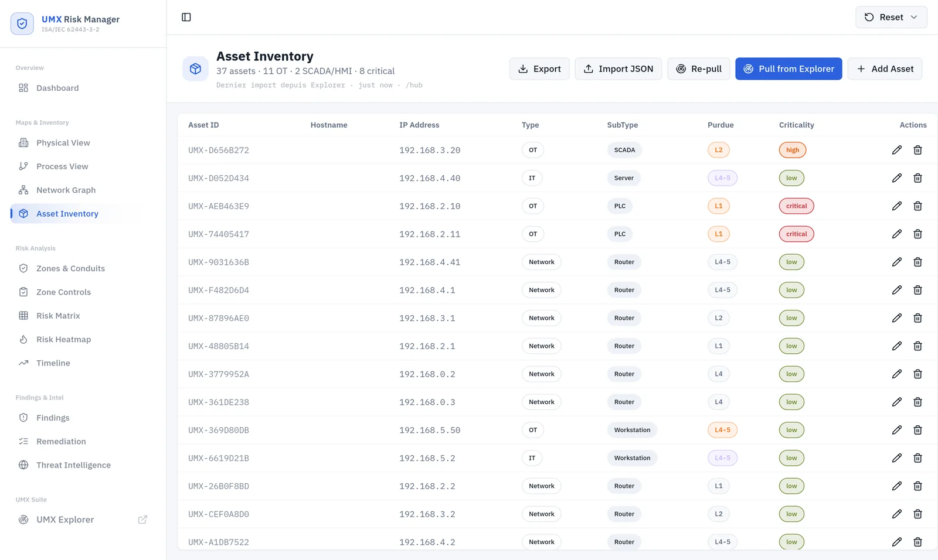This screenshot has height=560, width=938.
Task: Edit asset UMX-369D80DB
Action: [897, 430]
